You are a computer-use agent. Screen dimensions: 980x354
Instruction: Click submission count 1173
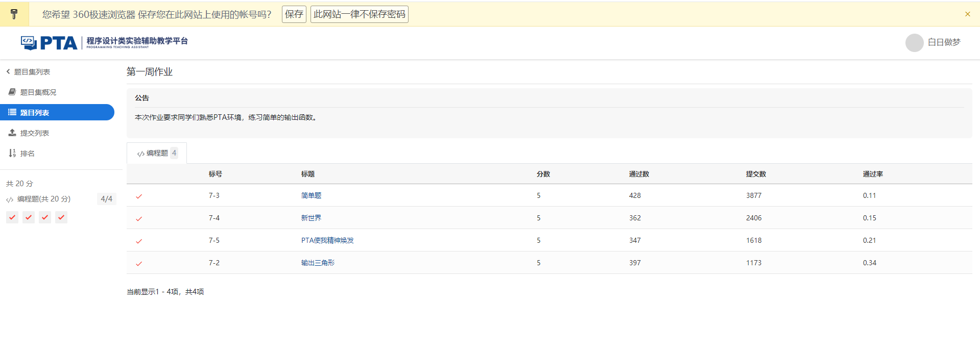754,263
